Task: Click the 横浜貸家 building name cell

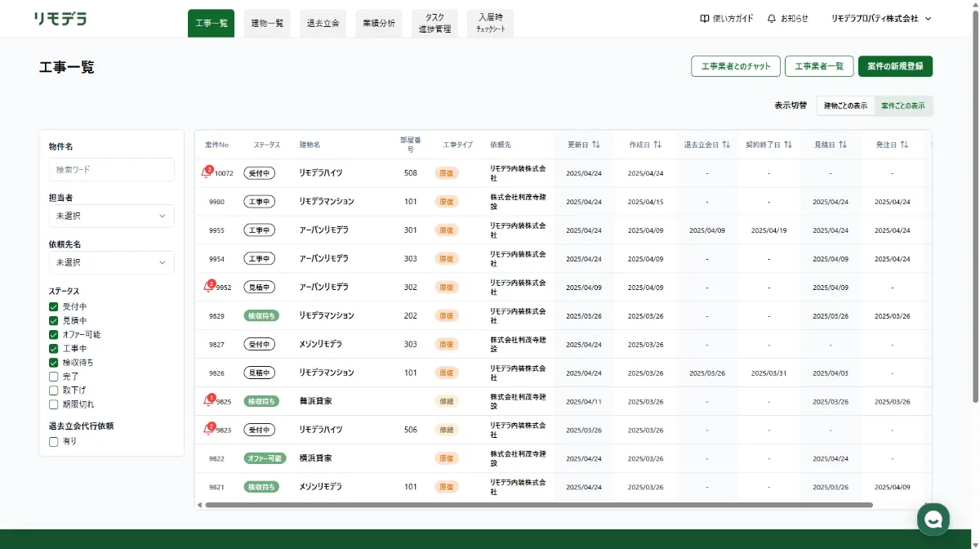Action: tap(315, 458)
